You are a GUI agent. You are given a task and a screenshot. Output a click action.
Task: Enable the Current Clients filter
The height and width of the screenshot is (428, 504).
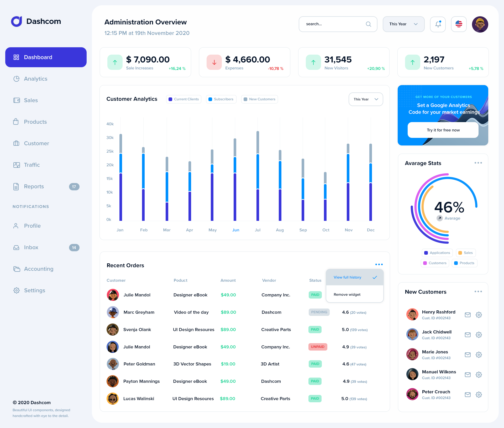pyautogui.click(x=183, y=99)
